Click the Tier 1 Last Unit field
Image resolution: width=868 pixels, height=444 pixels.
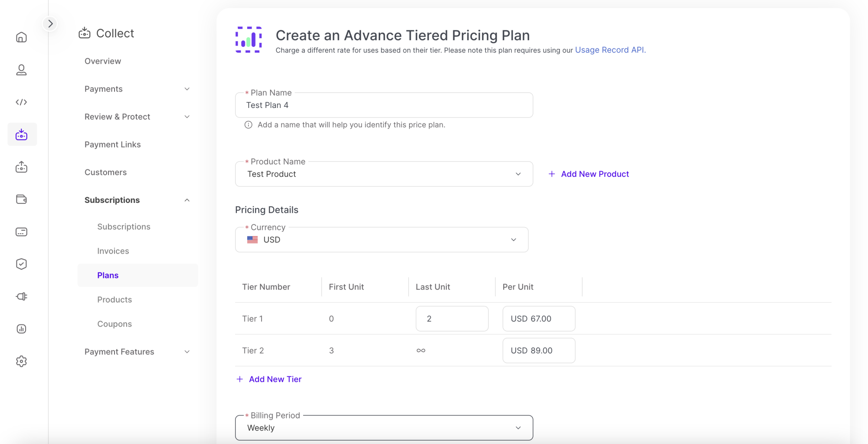pos(452,319)
